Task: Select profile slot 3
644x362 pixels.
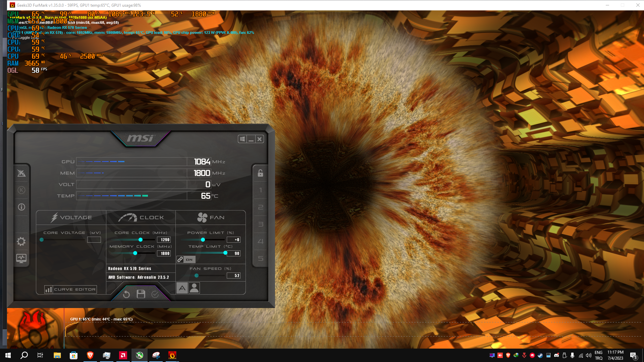Action: [x=260, y=224]
